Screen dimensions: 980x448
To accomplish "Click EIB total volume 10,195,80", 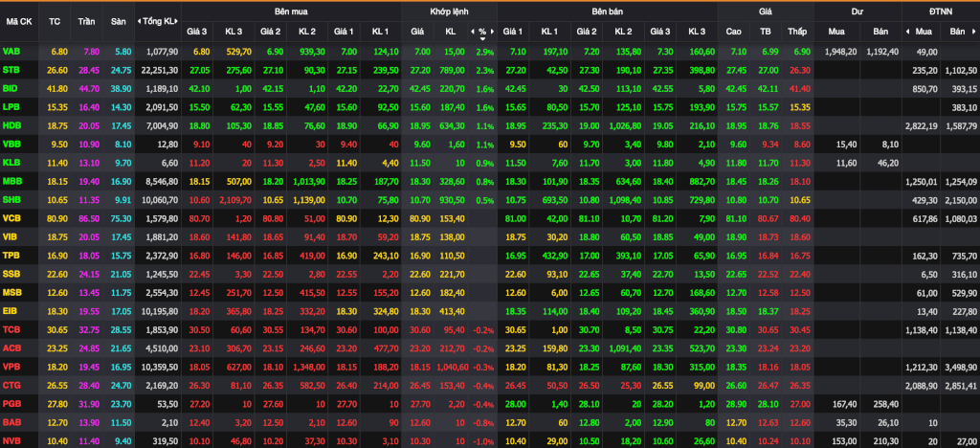I will click(x=160, y=311).
